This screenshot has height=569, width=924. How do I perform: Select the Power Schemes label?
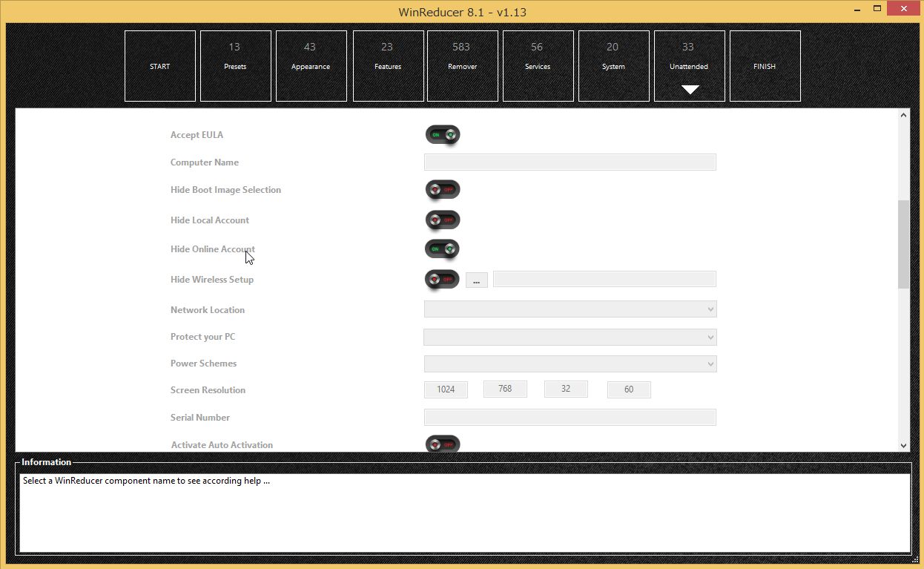(x=204, y=364)
